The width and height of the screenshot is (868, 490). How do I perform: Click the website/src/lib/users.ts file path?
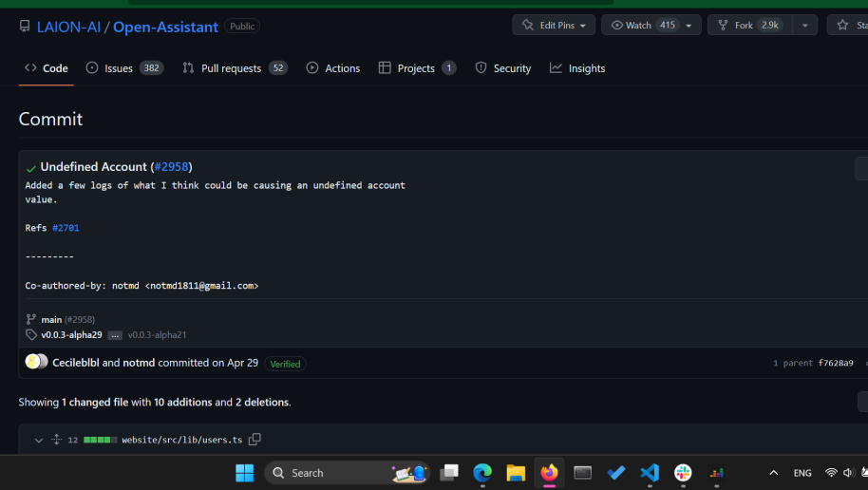182,440
